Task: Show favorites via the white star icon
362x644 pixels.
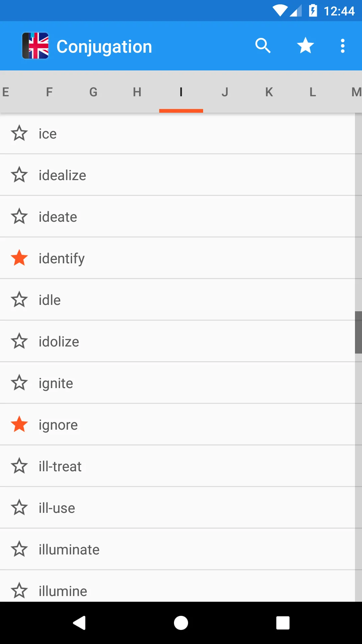Action: coord(305,46)
